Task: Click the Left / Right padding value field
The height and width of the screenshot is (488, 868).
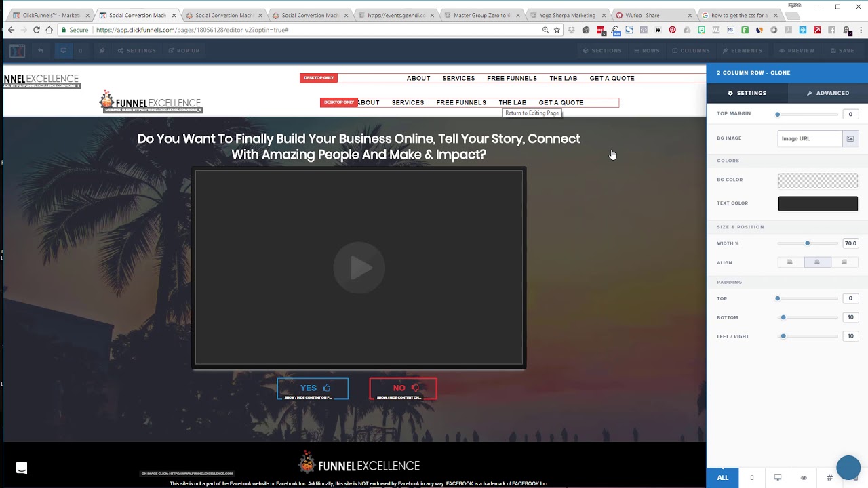Action: click(850, 336)
